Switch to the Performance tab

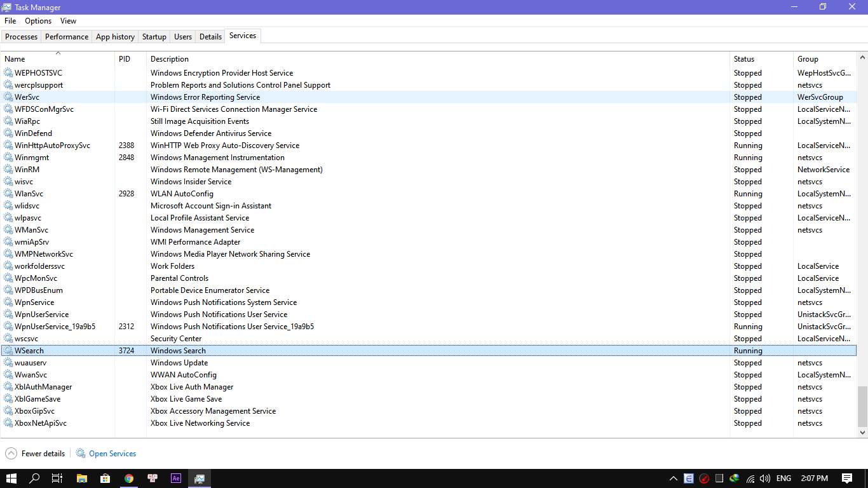coord(67,37)
